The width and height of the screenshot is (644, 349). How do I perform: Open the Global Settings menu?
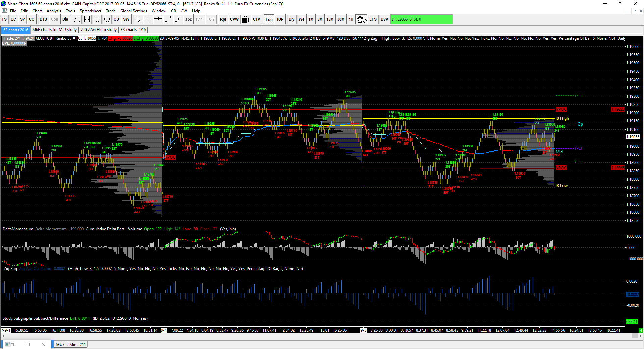(133, 11)
